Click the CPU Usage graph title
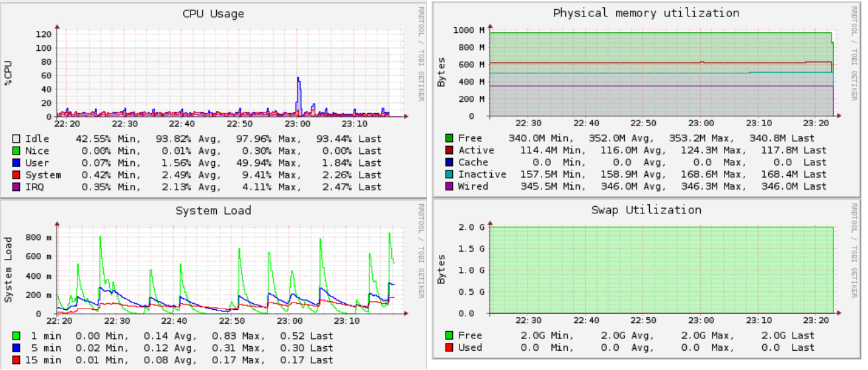868x370 pixels. click(x=213, y=14)
